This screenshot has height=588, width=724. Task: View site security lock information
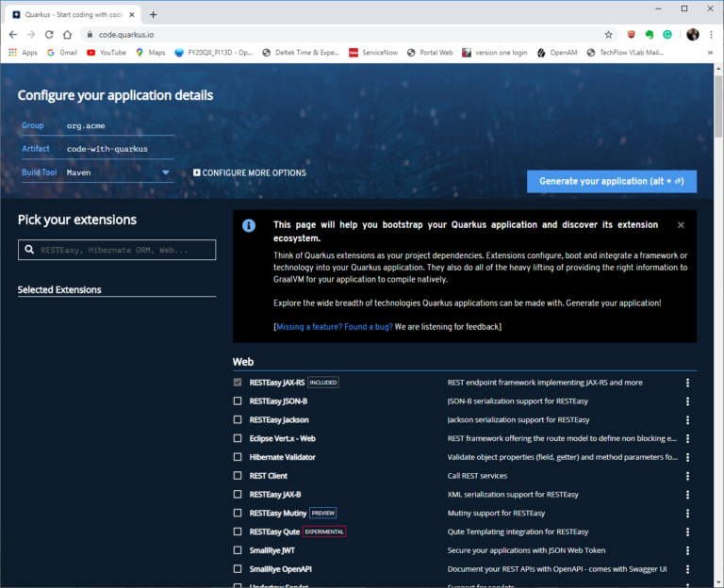click(90, 35)
